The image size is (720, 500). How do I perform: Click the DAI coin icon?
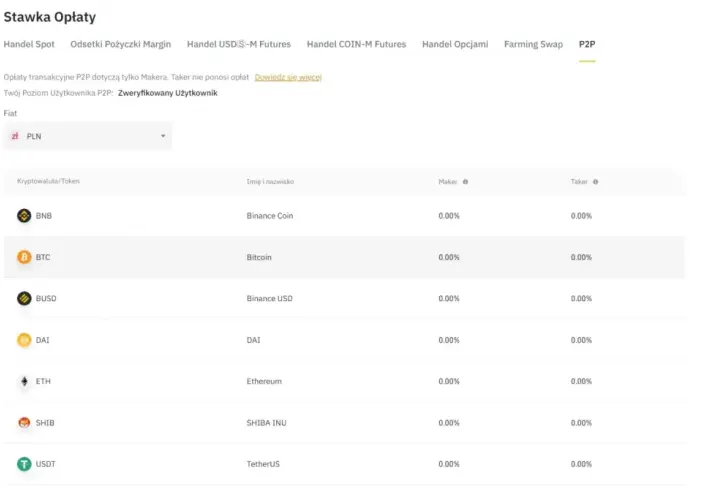(24, 340)
